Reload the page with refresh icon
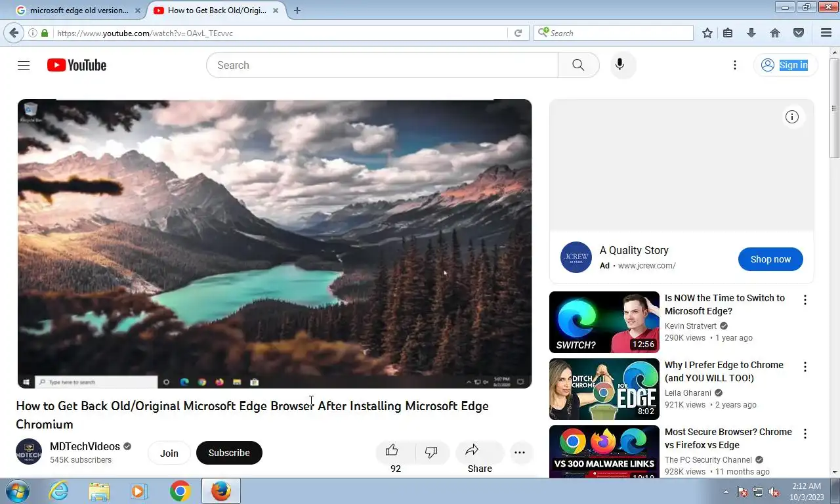840x504 pixels. [x=518, y=33]
